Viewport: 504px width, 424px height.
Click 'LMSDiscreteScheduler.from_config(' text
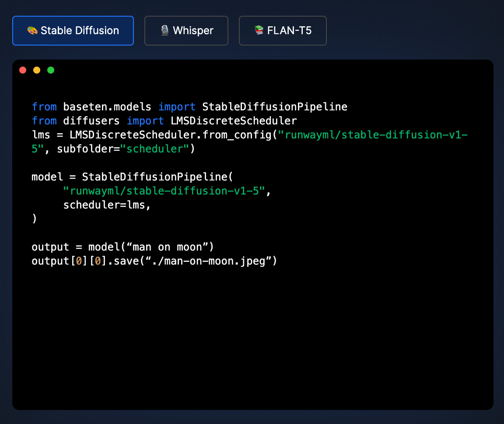tap(173, 135)
